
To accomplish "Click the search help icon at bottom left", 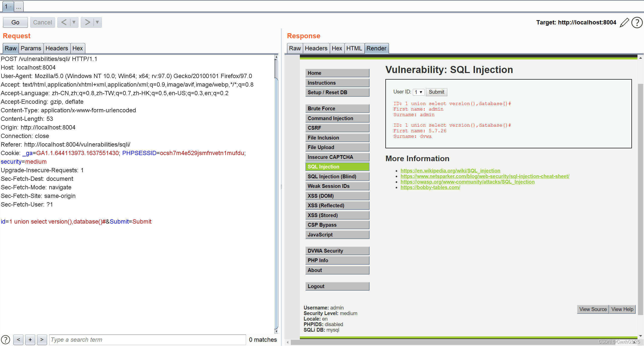I will coord(6,340).
